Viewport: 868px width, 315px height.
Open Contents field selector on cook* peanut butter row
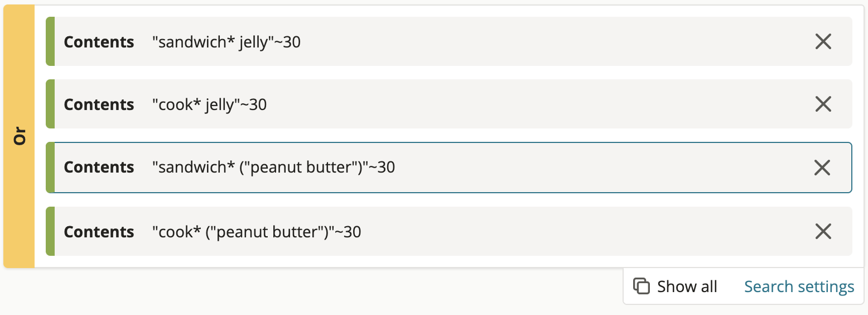(x=99, y=232)
